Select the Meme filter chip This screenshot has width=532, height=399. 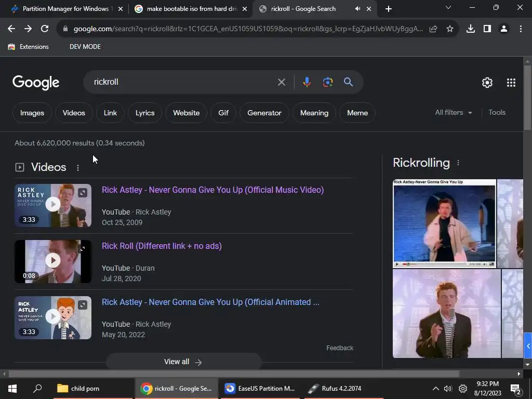(x=357, y=113)
